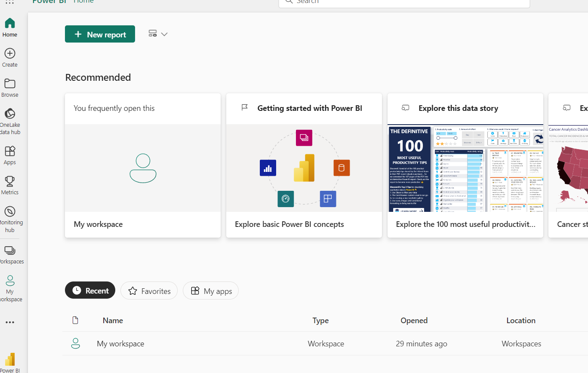Image resolution: width=588 pixels, height=373 pixels.
Task: Sort by the Name column header
Action: [113, 321]
